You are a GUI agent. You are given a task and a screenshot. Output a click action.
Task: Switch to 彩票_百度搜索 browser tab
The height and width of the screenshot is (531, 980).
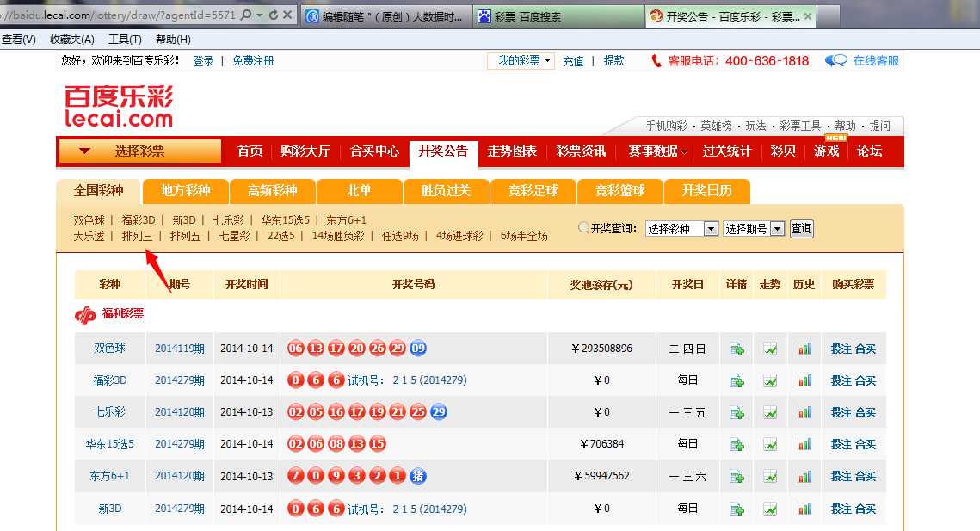pos(558,17)
